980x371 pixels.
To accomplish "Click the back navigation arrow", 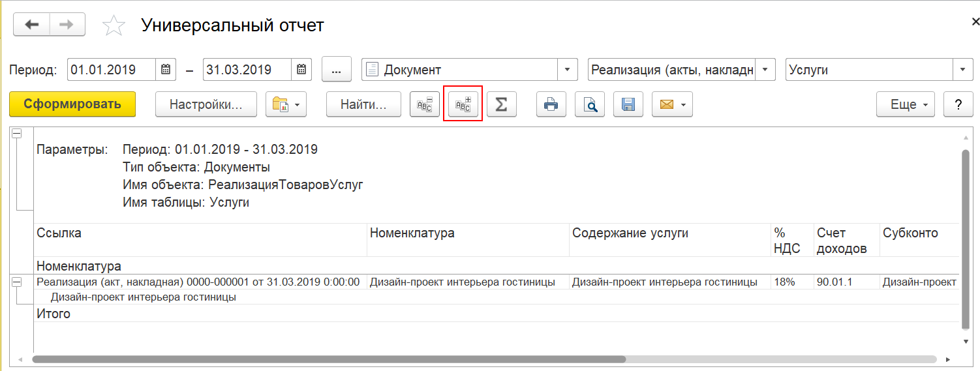I will [32, 25].
